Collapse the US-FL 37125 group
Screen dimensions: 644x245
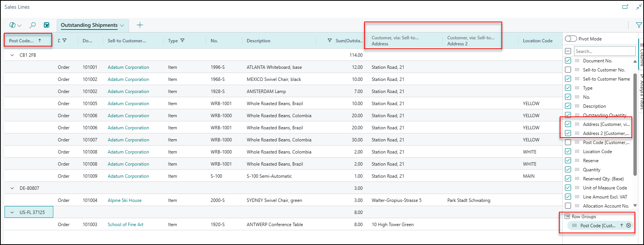(12, 212)
